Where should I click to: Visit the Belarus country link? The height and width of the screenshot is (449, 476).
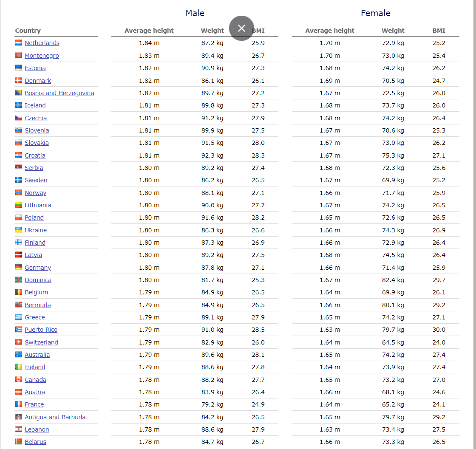coord(35,442)
